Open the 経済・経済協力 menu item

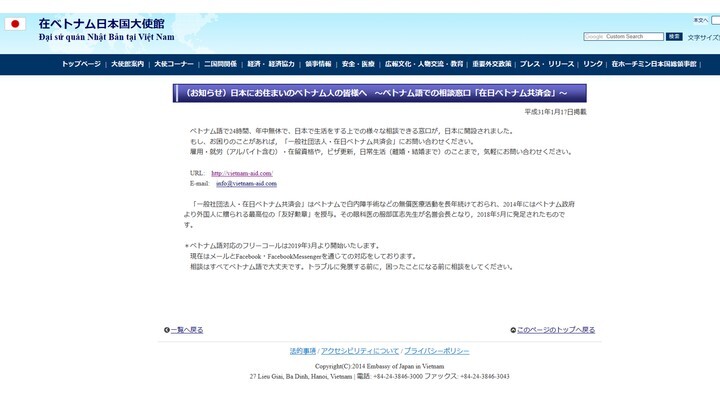(271, 64)
